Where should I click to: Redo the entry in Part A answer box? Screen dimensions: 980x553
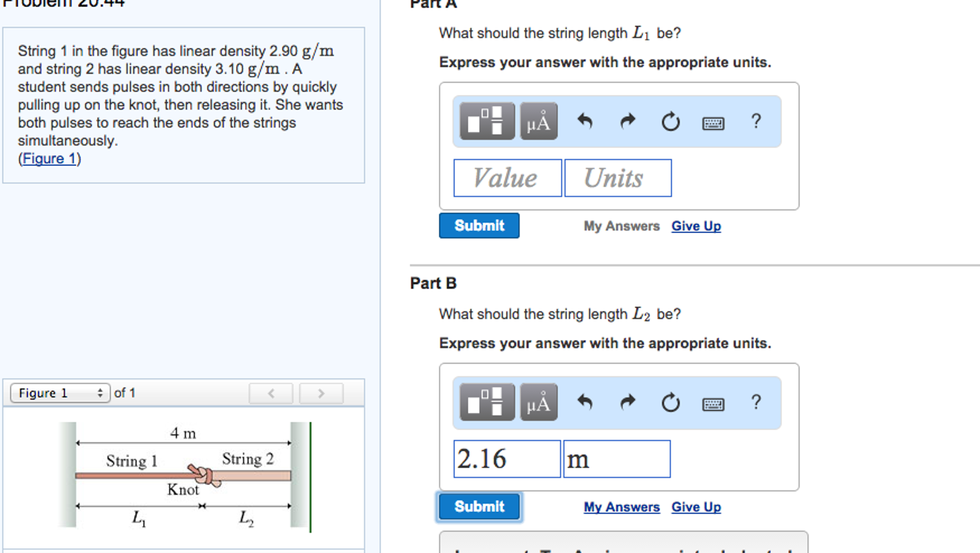[x=627, y=121]
